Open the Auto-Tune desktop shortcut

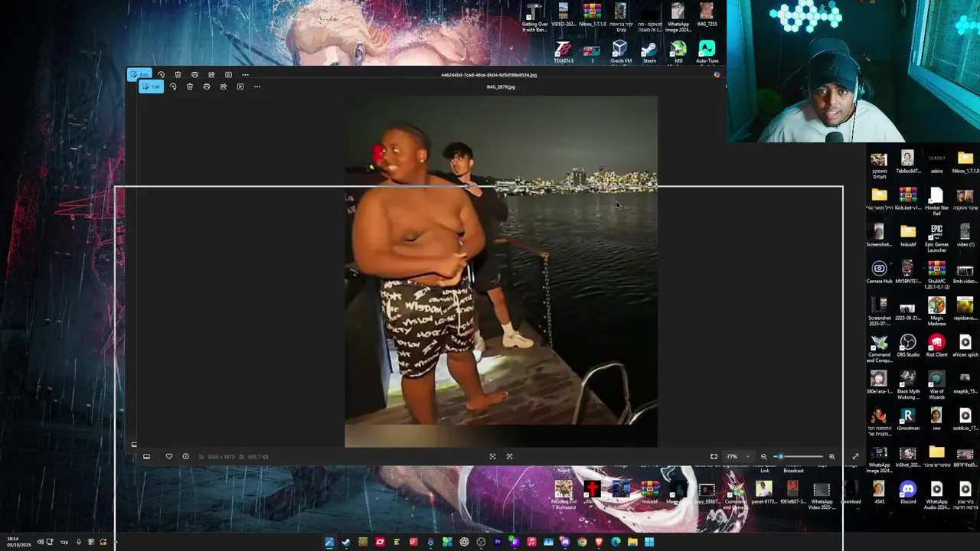pos(707,53)
